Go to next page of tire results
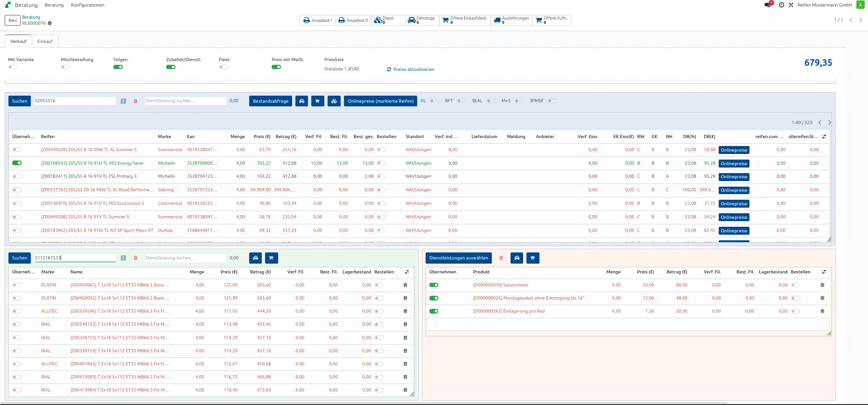This screenshot has height=405, width=868. pos(829,123)
